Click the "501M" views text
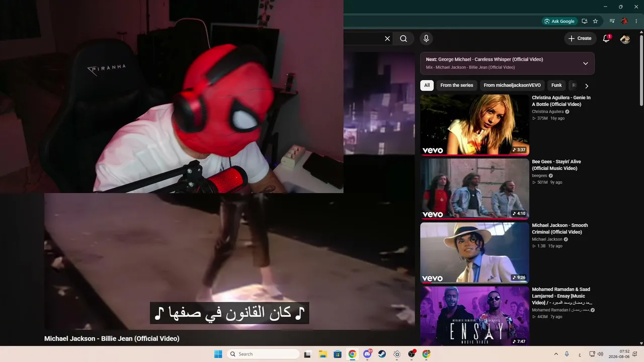 coord(542,183)
